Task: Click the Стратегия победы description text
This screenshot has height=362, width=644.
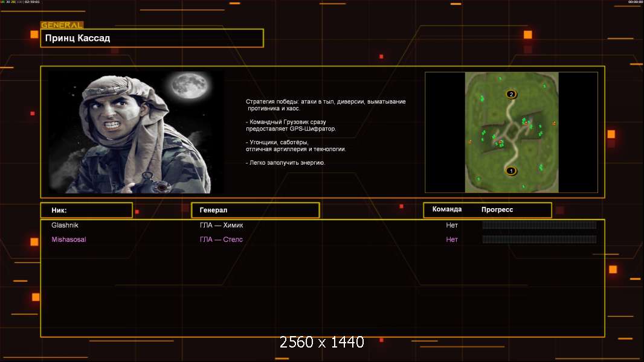Action: [x=326, y=105]
